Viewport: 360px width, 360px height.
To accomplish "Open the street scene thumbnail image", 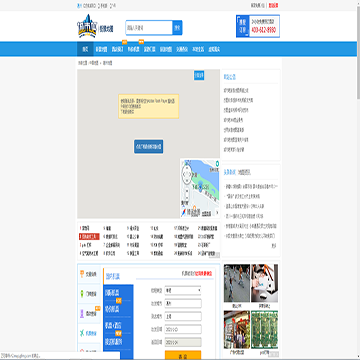I will coord(237,283).
